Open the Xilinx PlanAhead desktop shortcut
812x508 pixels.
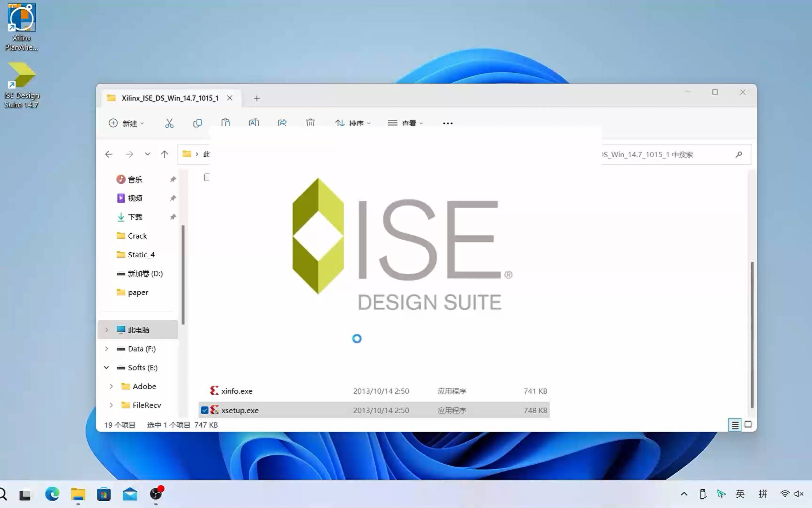21,27
